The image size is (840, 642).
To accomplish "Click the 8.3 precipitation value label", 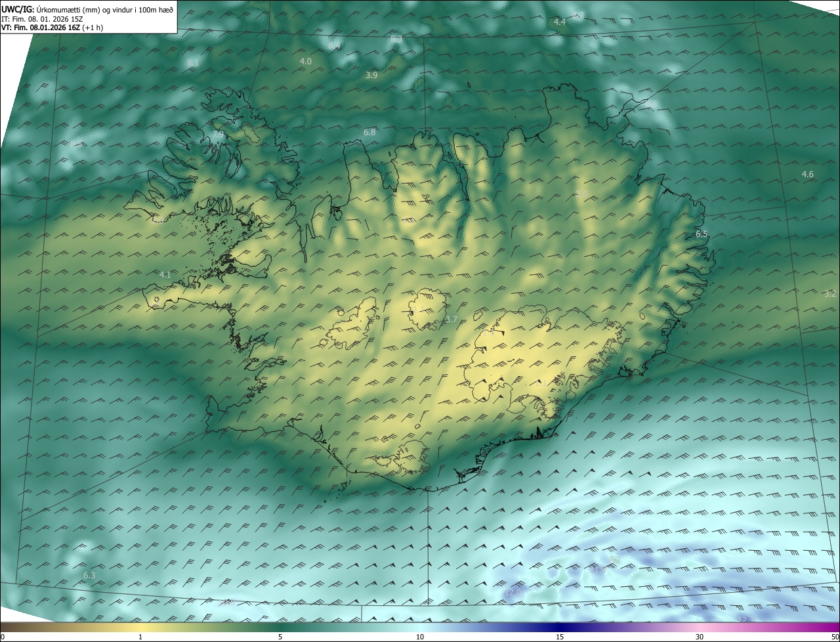I will point(396,39).
